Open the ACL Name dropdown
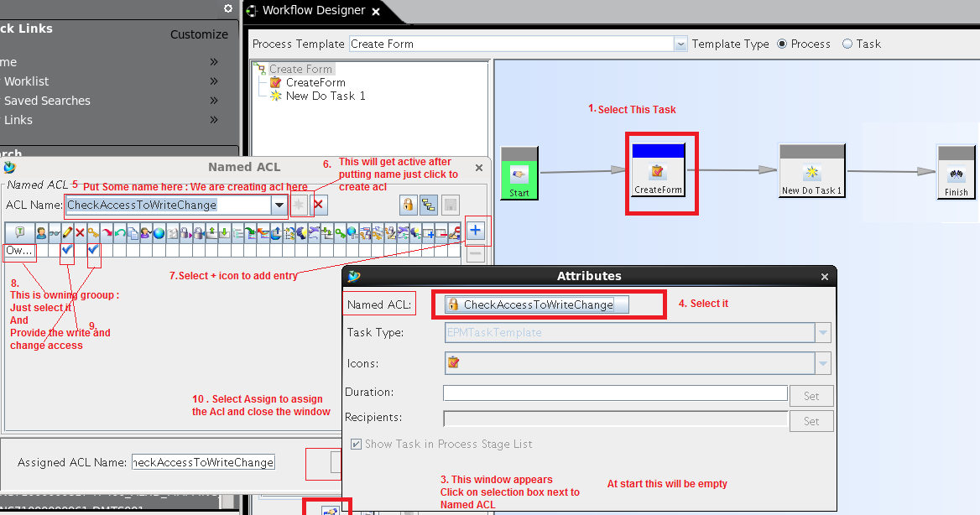The width and height of the screenshot is (980, 515). point(279,205)
